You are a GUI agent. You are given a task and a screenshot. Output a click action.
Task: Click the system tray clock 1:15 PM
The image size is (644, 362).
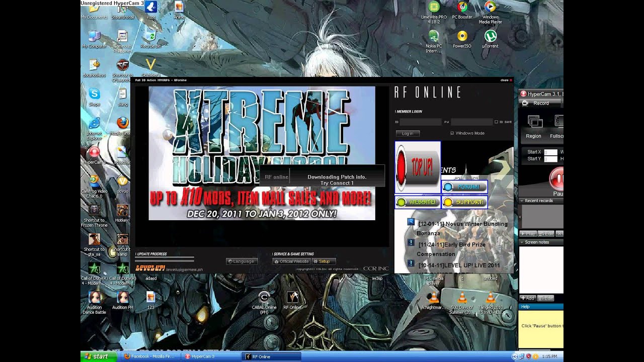tap(549, 356)
